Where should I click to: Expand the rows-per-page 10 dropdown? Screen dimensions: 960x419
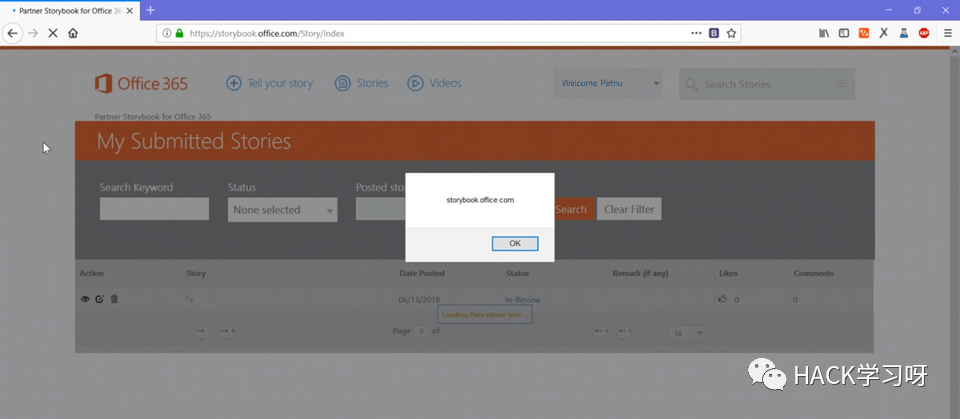click(x=688, y=333)
